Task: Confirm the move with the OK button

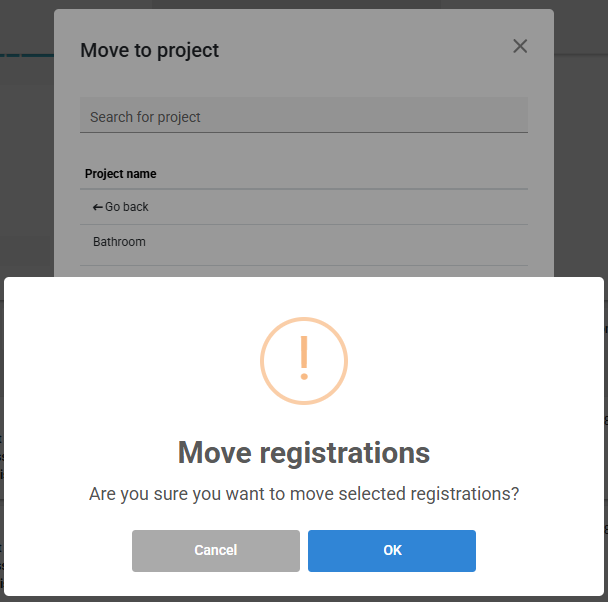Action: [x=392, y=550]
